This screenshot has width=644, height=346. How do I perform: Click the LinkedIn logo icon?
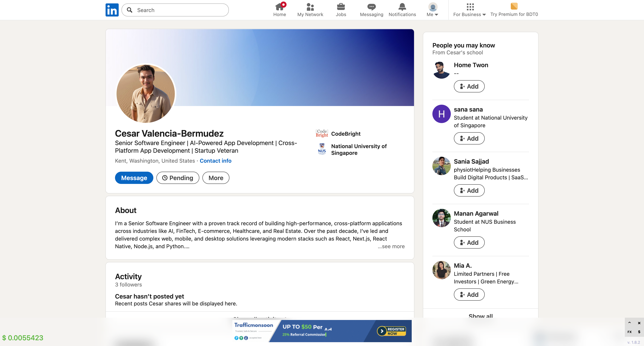[112, 10]
